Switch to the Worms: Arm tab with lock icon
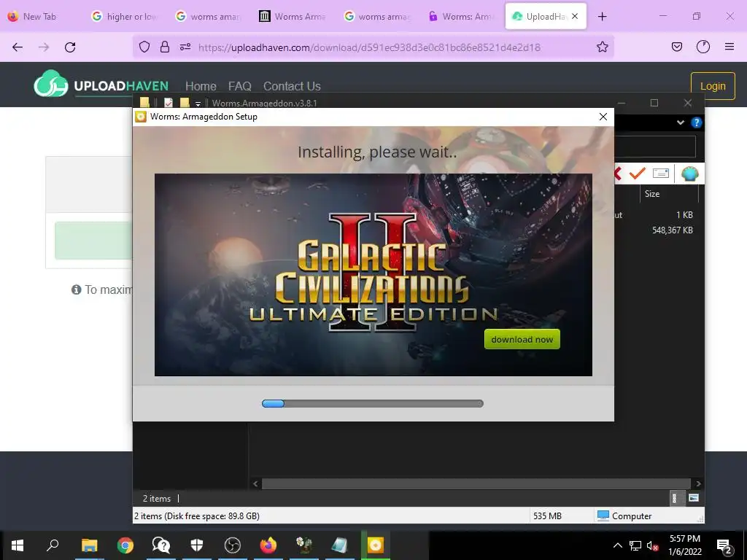Image resolution: width=747 pixels, height=560 pixels. tap(462, 16)
